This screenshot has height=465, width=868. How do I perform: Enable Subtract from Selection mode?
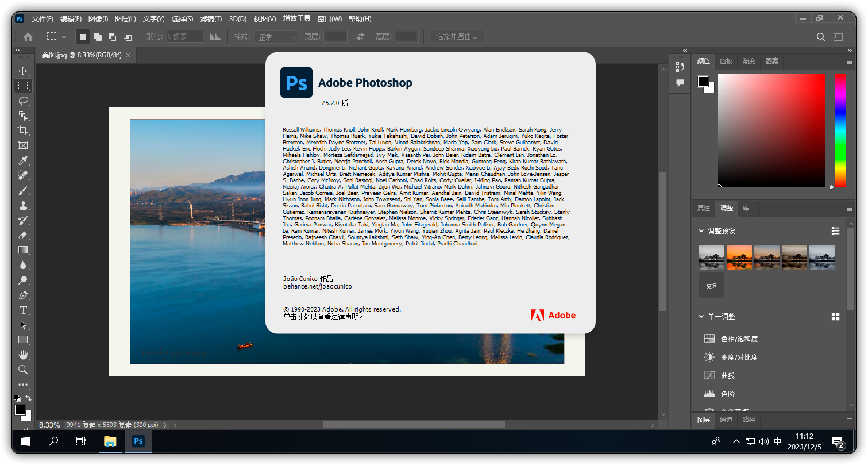tap(113, 37)
